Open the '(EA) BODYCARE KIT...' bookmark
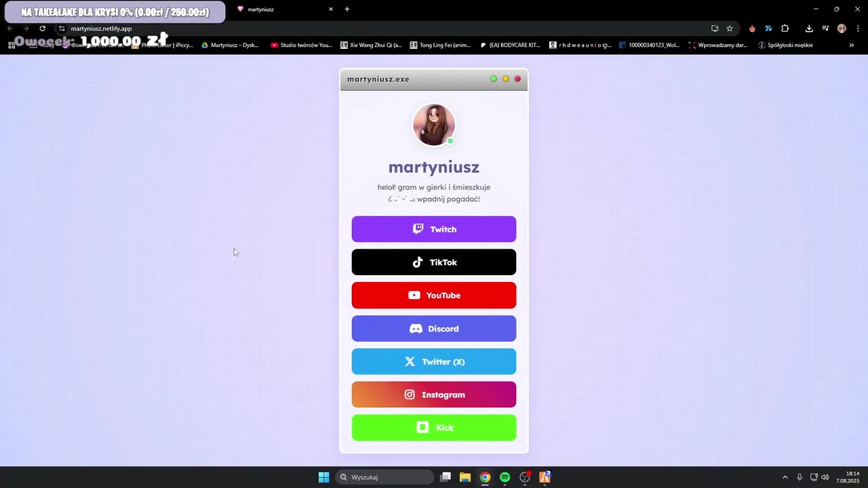The height and width of the screenshot is (488, 868). (510, 45)
